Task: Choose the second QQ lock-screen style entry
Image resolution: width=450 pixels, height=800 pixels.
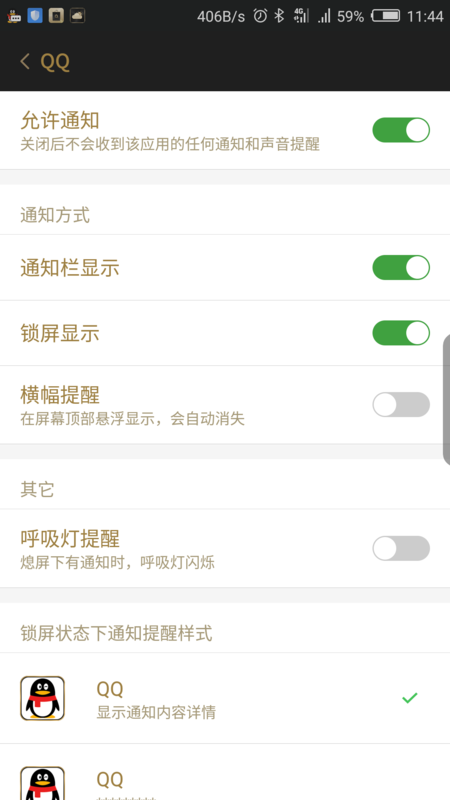Action: click(225, 772)
